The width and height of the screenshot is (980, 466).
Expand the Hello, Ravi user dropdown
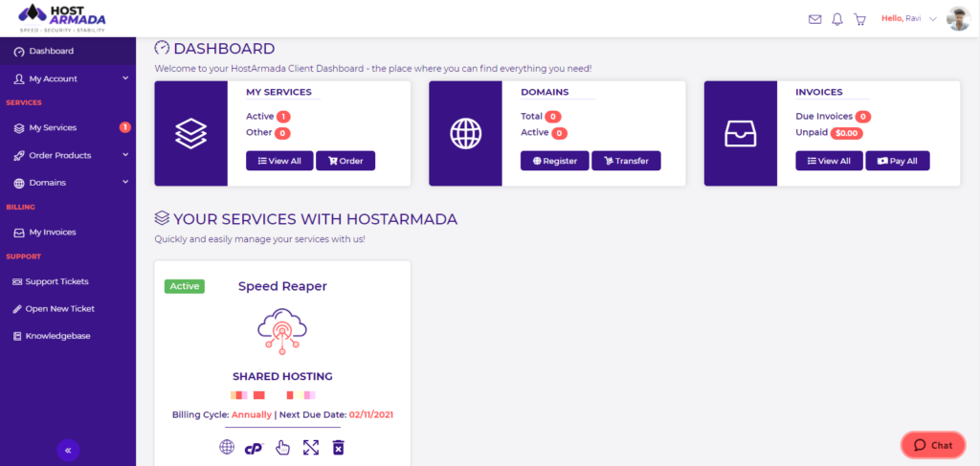pyautogui.click(x=909, y=19)
